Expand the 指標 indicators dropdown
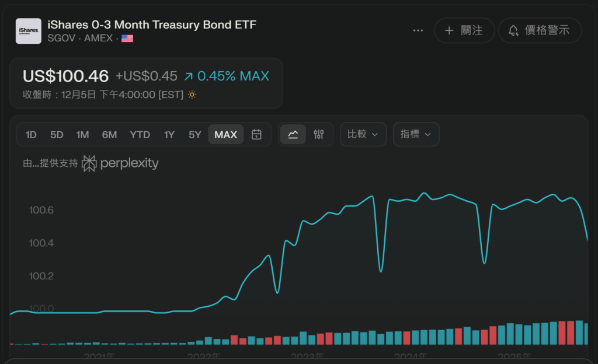The height and width of the screenshot is (364, 598). coord(416,134)
